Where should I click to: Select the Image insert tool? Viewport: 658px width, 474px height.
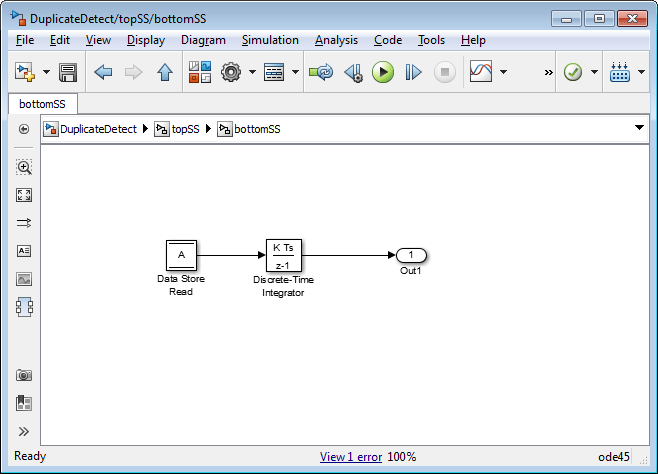pos(24,279)
